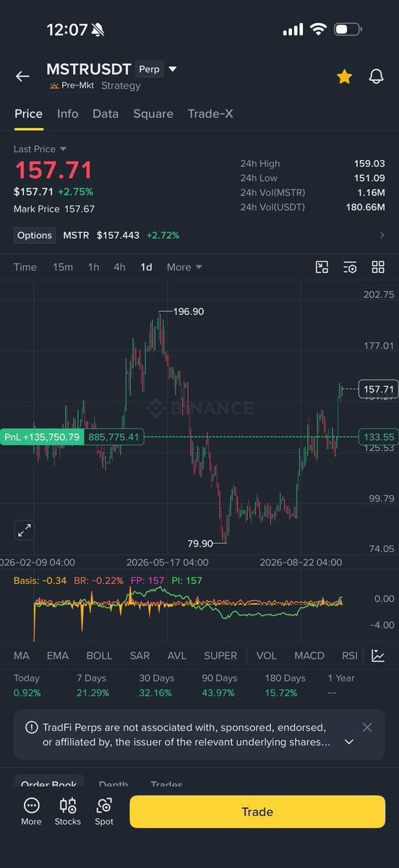Tap the 133.55 entry price label
Screen dimensions: 399x868
[x=378, y=437]
